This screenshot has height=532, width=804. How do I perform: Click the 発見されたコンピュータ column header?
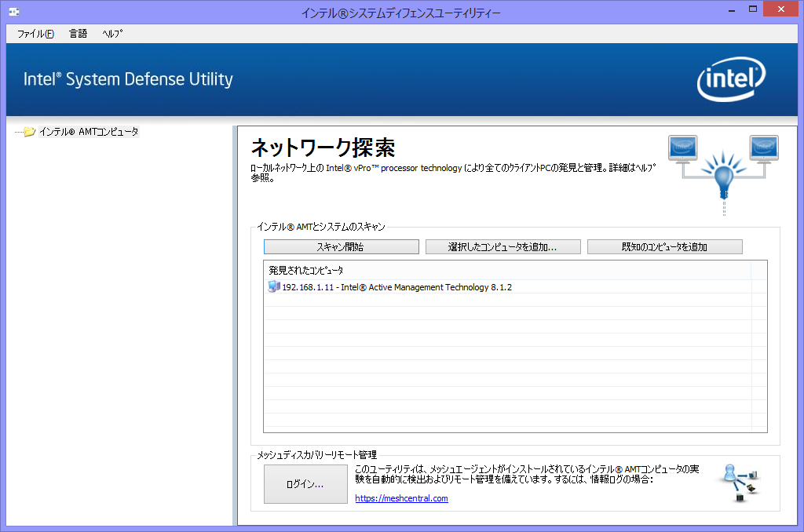[x=508, y=270]
